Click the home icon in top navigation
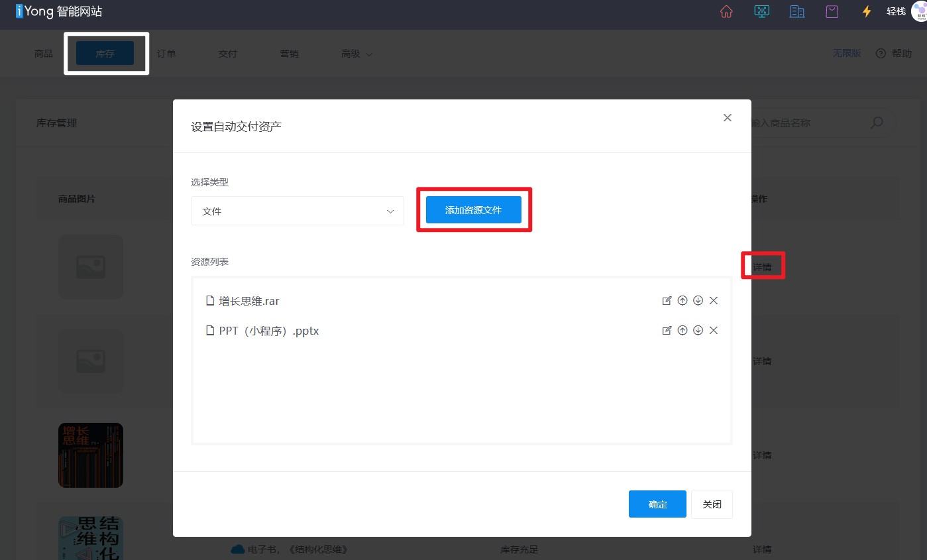Viewport: 927px width, 560px height. click(726, 11)
